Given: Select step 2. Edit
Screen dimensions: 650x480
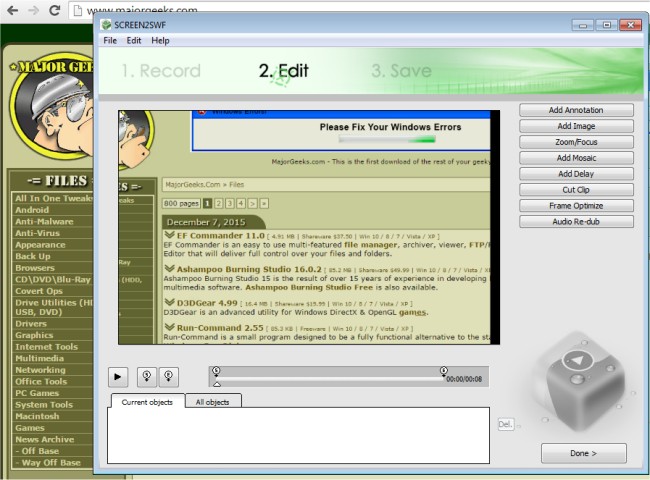Looking at the screenshot, I should [284, 71].
